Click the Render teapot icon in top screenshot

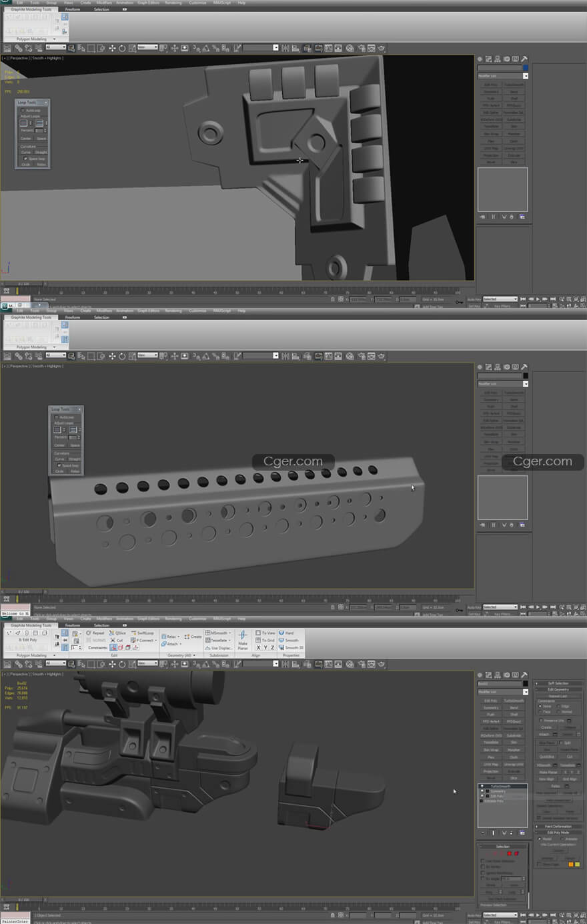tap(382, 48)
